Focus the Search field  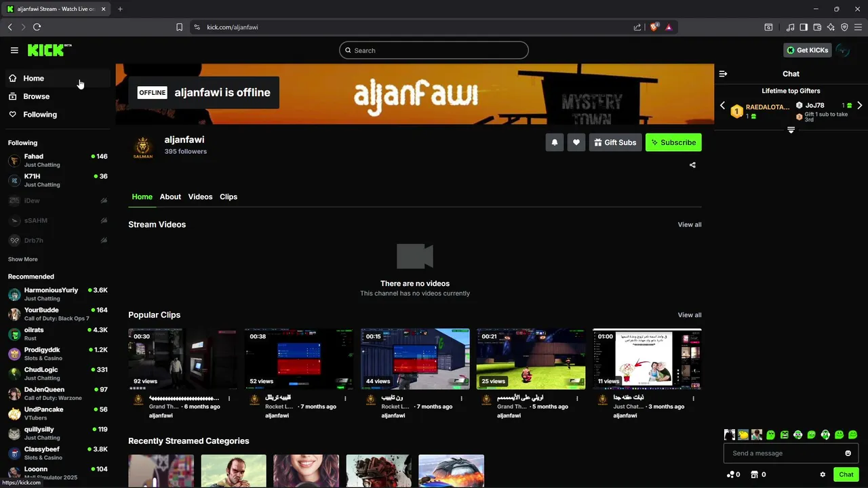coord(434,50)
